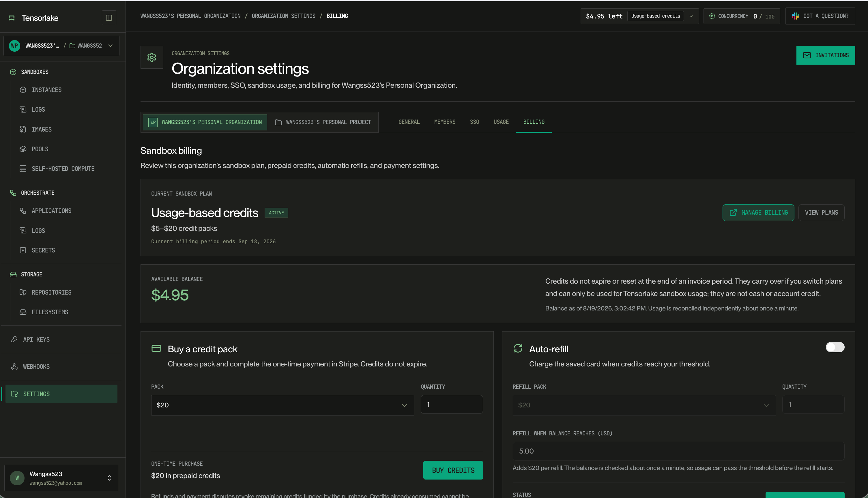868x498 pixels.
Task: Select Settings in the sidebar
Action: (x=61, y=394)
